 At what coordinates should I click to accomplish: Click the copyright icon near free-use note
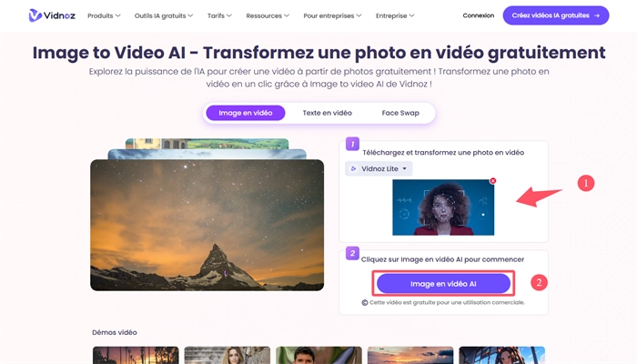[364, 303]
